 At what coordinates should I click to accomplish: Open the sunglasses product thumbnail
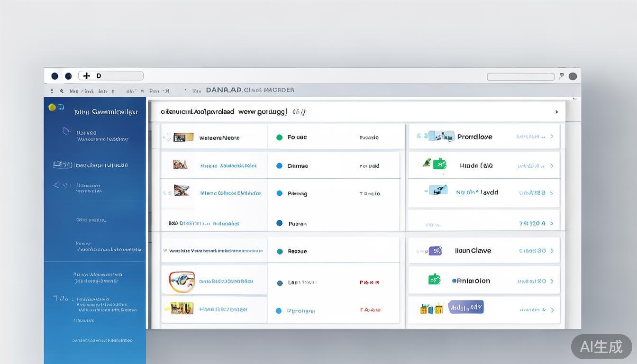182,281
